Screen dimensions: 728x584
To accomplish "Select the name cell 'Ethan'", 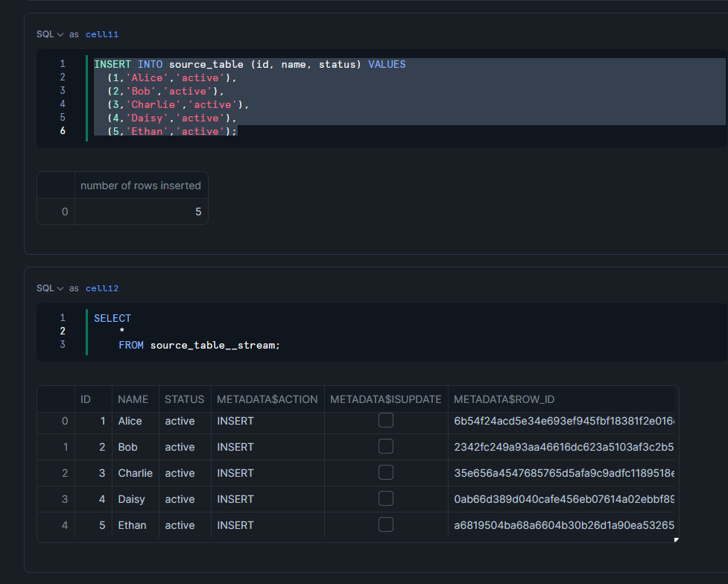I will point(135,525).
